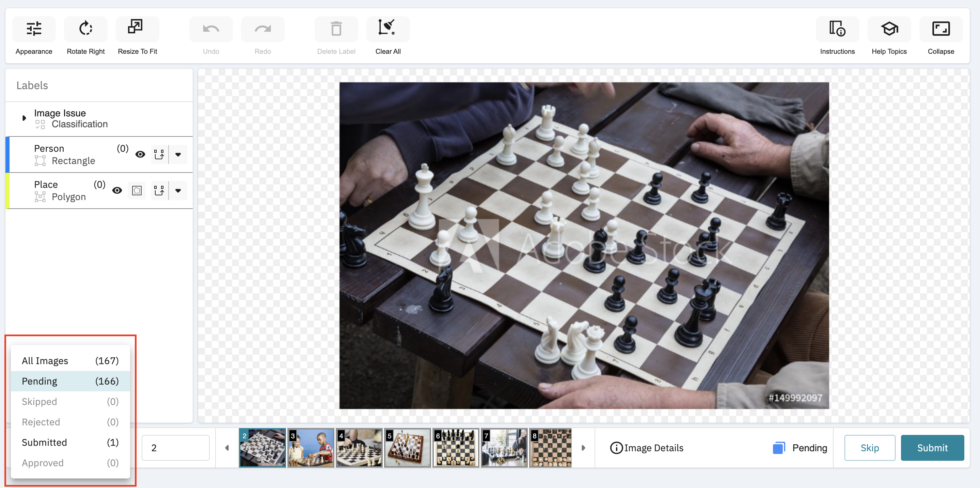Click the Submit button
980x488 pixels.
pyautogui.click(x=932, y=448)
